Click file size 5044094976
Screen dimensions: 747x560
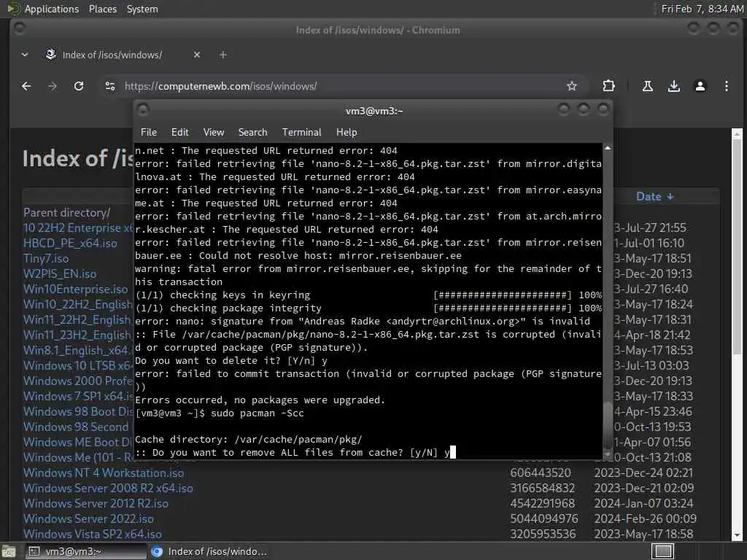click(543, 518)
